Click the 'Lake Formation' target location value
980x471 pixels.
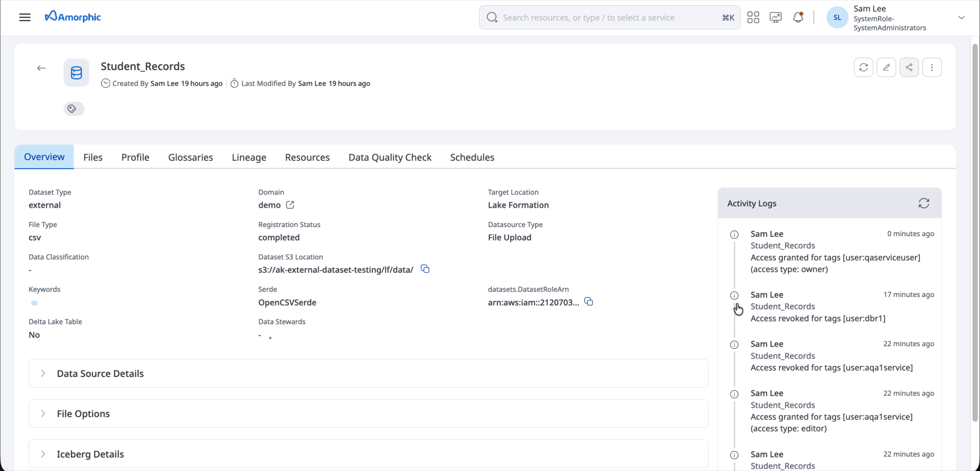tap(518, 205)
